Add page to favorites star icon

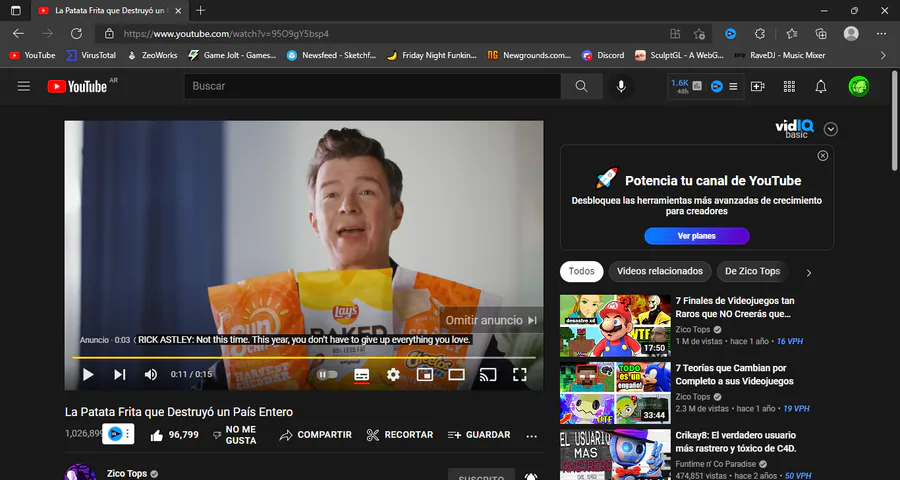pyautogui.click(x=699, y=34)
